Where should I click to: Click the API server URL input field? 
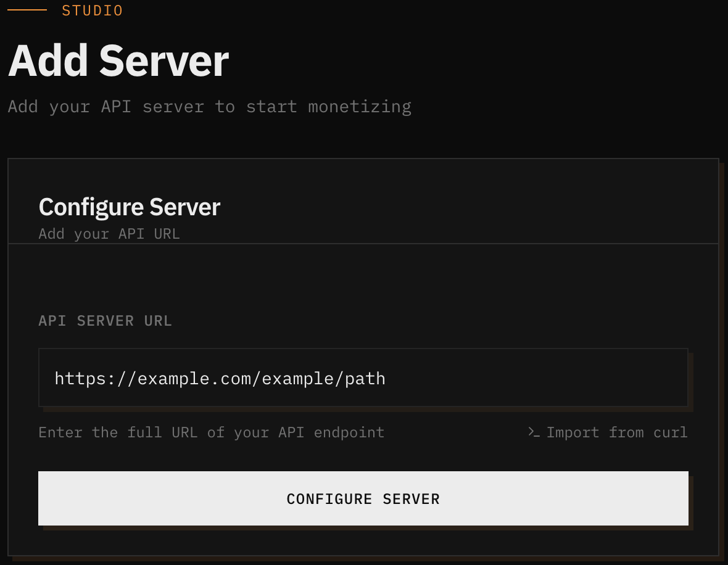click(363, 378)
